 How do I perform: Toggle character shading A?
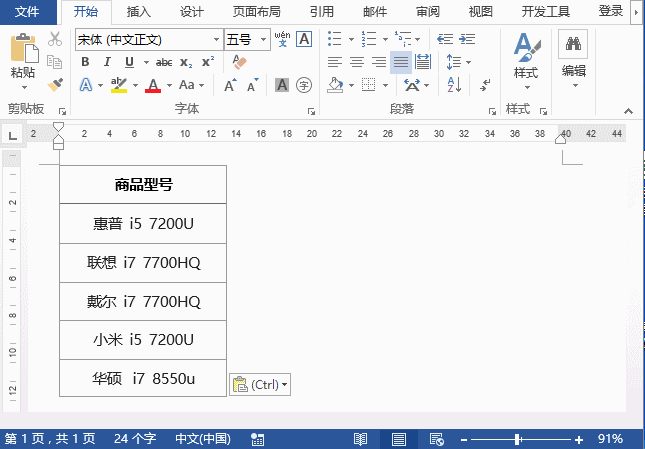[282, 85]
